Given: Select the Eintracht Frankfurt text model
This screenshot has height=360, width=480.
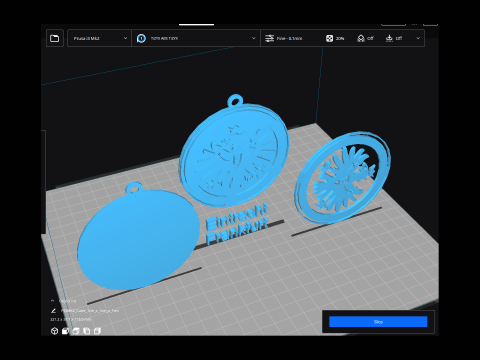Looking at the screenshot, I should [237, 223].
